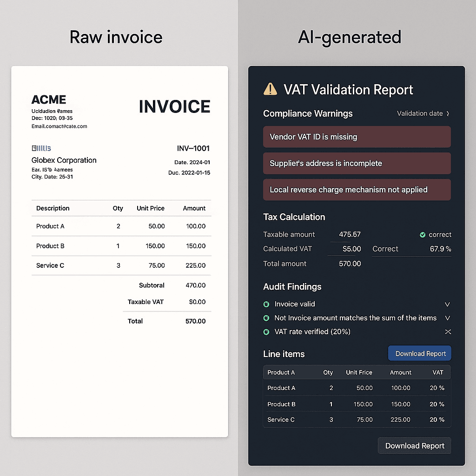This screenshot has height=476, width=476.
Task: Click 'Email.comact@cate.com' on invoice
Action: pyautogui.click(x=59, y=126)
